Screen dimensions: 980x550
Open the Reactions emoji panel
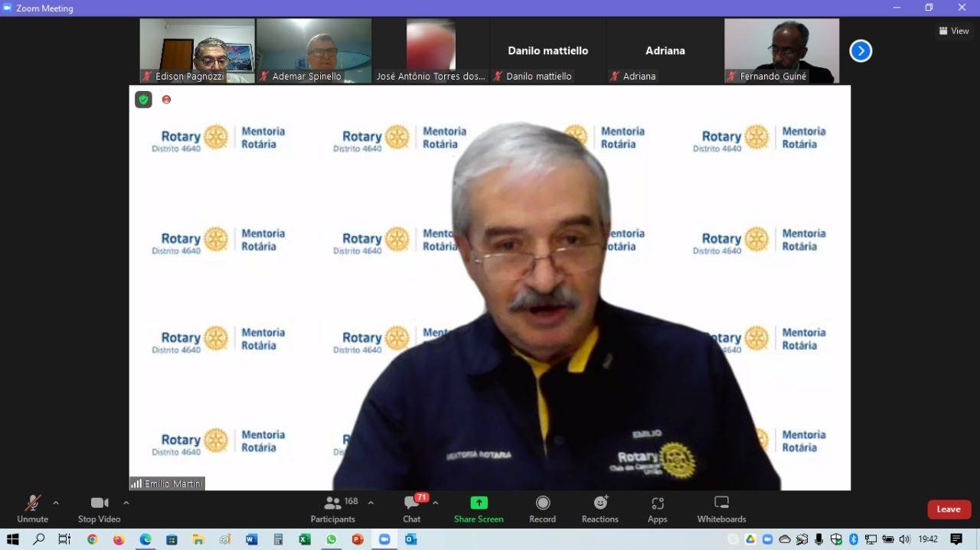[599, 509]
